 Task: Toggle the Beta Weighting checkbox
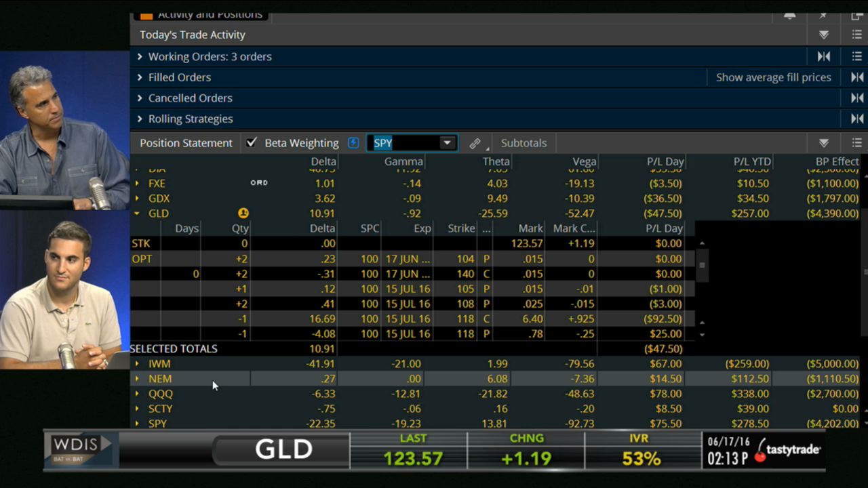(x=252, y=143)
